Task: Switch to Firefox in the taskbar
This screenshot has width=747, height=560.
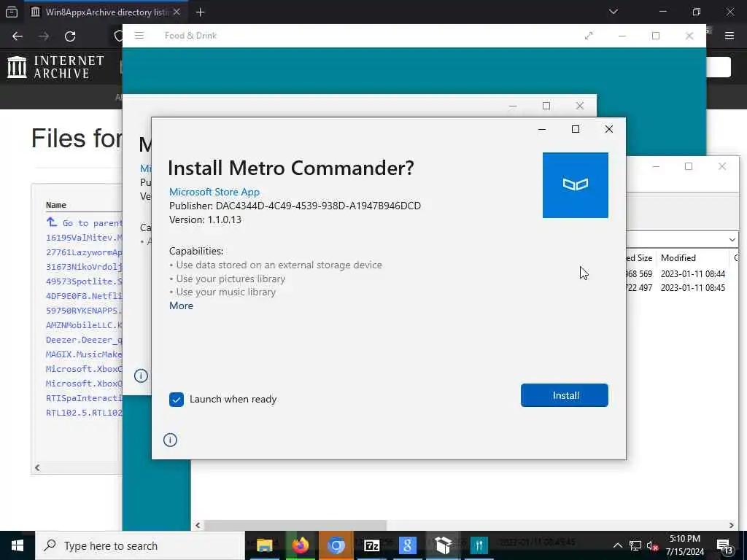Action: click(x=301, y=545)
